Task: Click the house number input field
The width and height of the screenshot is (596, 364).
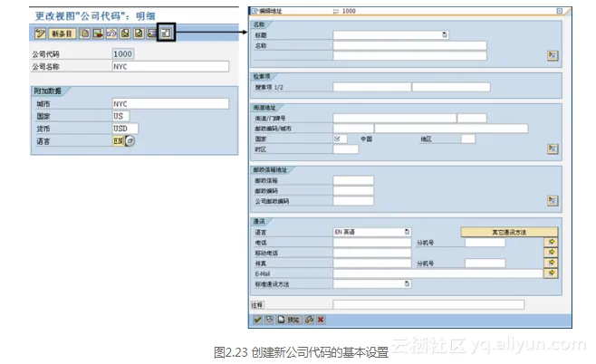Action: click(x=472, y=119)
